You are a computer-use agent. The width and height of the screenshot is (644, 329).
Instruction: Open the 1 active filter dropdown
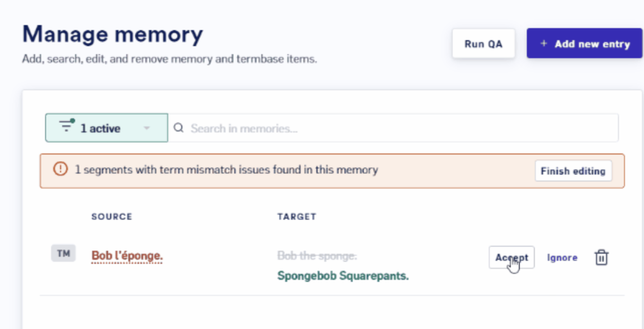click(107, 128)
